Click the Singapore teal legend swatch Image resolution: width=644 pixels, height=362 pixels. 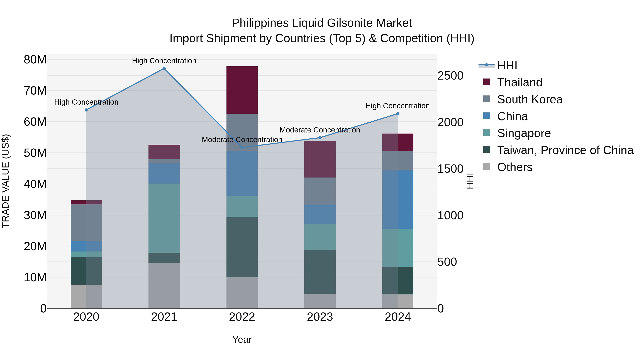coord(487,133)
